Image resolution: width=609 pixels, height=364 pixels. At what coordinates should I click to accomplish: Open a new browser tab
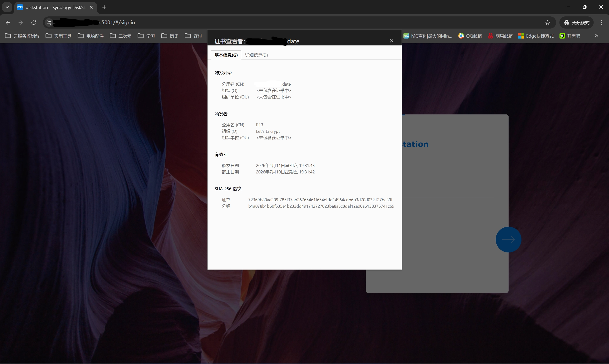tap(104, 7)
